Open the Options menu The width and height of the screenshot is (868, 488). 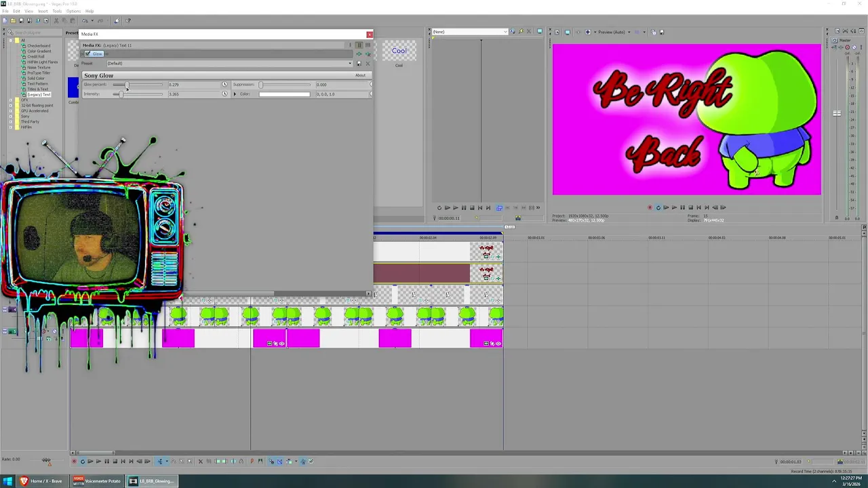coord(73,11)
